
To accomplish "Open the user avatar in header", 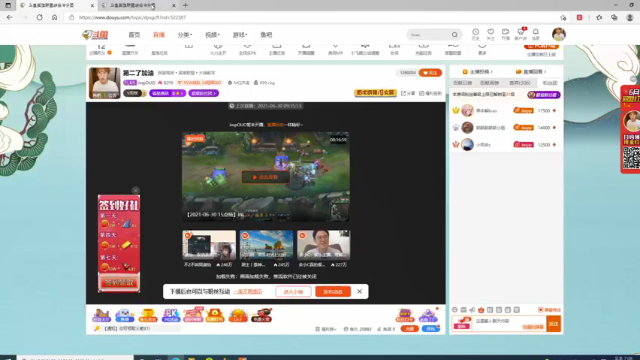I will pyautogui.click(x=559, y=34).
